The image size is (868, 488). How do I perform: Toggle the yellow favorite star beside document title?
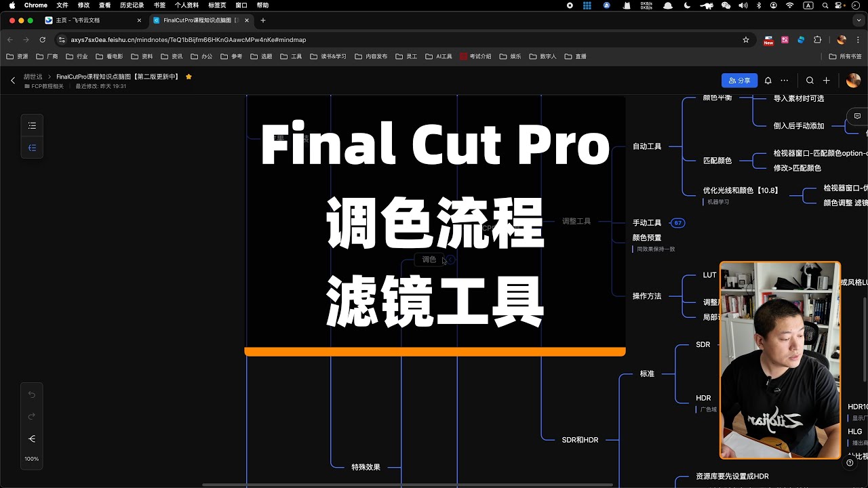pyautogui.click(x=189, y=77)
